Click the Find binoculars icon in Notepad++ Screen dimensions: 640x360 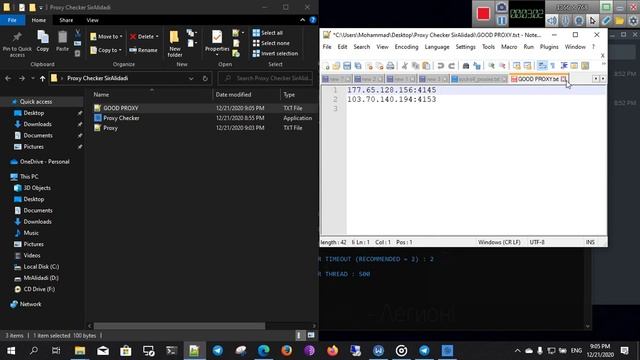point(466,66)
